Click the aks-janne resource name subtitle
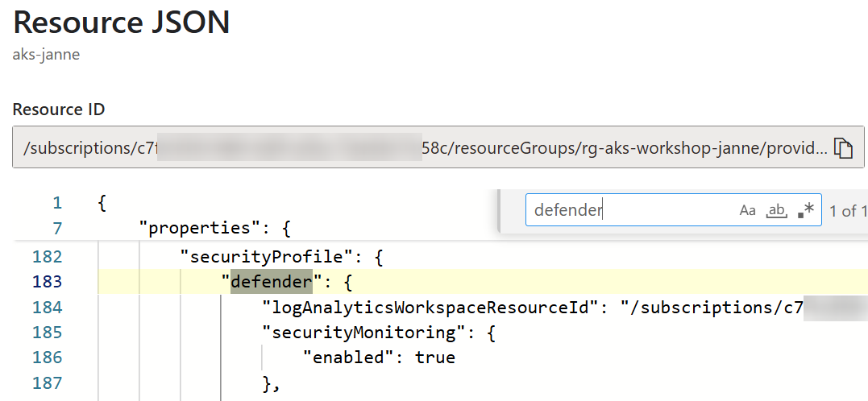 click(x=46, y=55)
